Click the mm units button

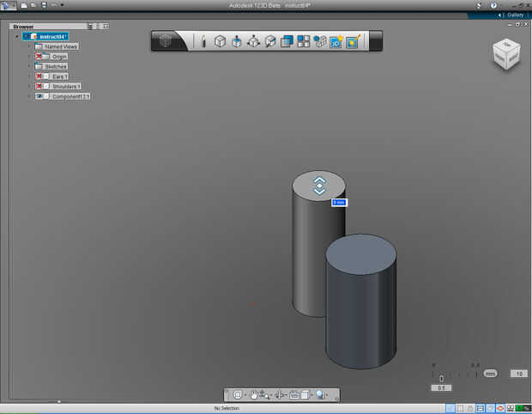click(490, 374)
